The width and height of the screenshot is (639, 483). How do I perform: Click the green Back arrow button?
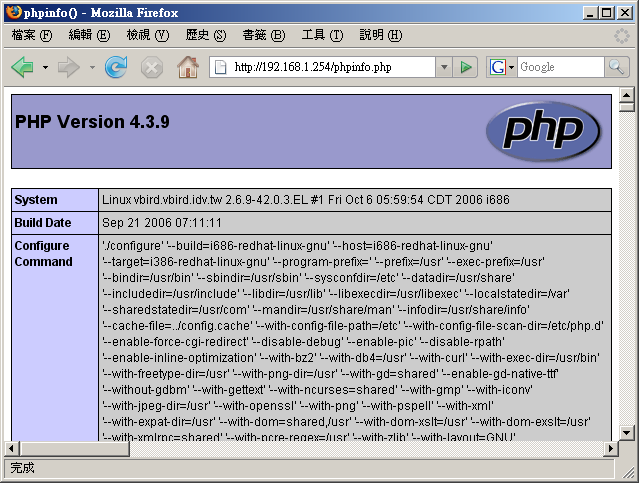[x=22, y=67]
